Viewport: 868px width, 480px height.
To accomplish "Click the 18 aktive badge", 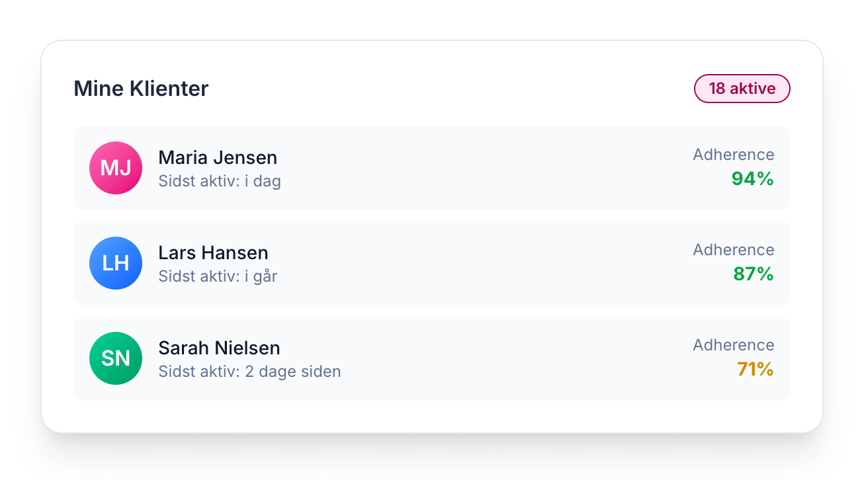I will [742, 89].
